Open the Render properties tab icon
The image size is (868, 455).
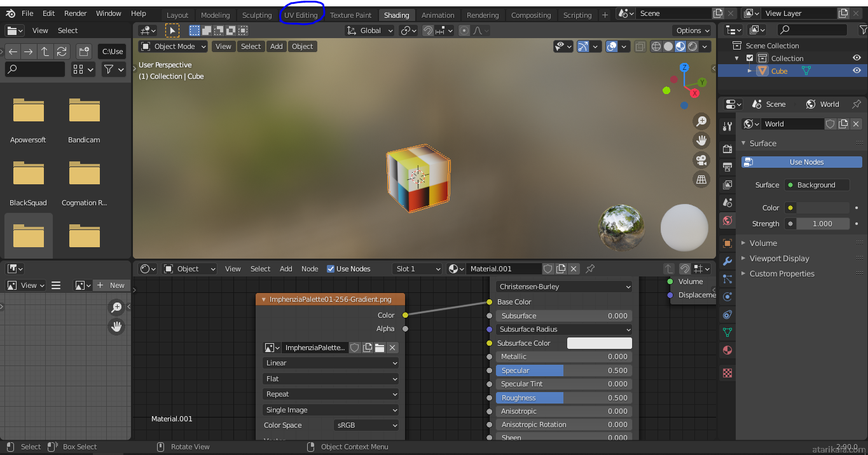pos(727,149)
